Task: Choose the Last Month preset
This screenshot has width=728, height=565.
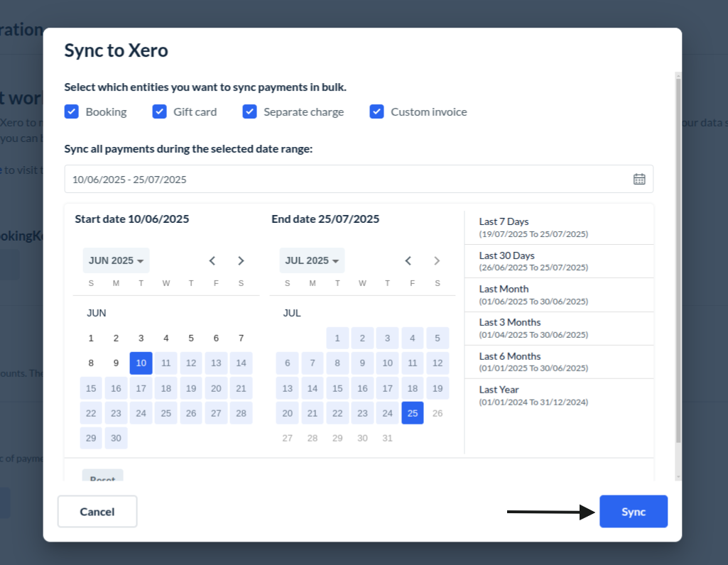Action: tap(559, 295)
